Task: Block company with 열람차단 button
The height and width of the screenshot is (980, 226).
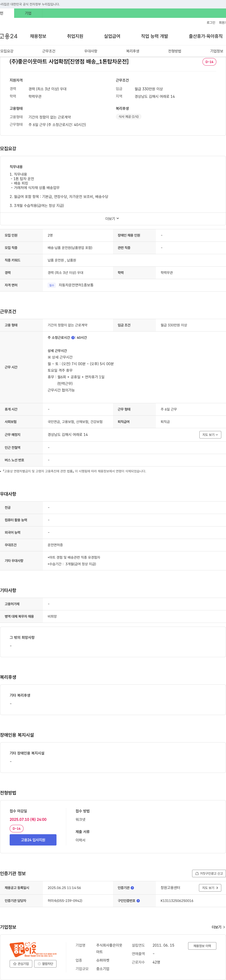Action: click(x=45, y=964)
